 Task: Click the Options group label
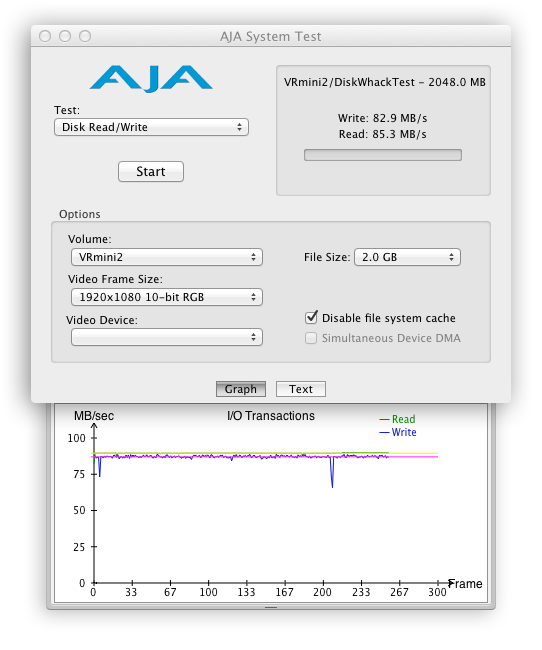(80, 214)
